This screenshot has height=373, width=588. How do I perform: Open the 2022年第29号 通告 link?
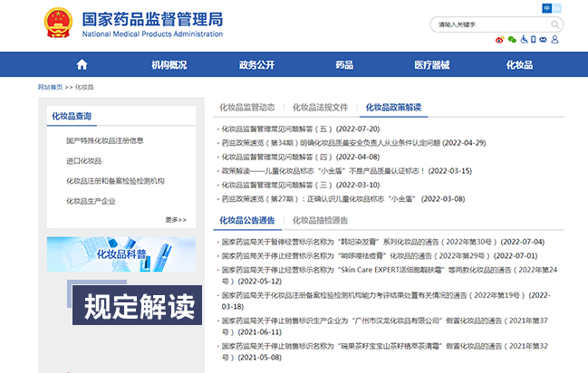coord(380,255)
